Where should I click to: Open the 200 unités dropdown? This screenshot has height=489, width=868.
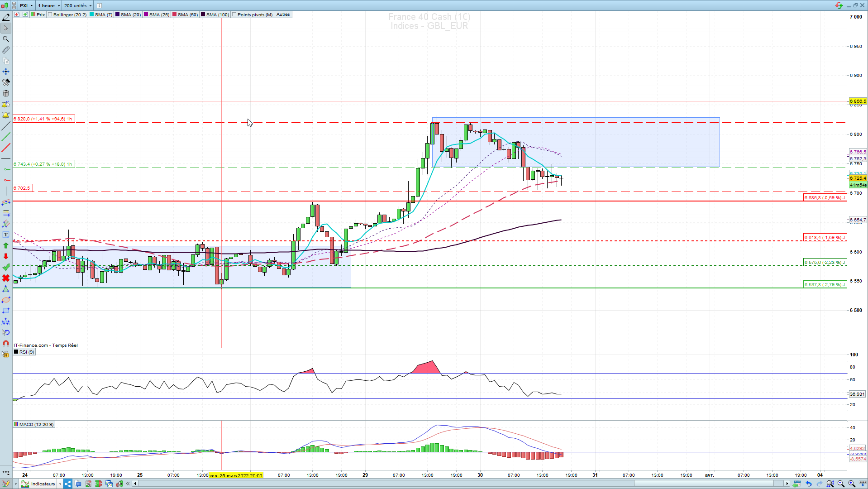[77, 5]
